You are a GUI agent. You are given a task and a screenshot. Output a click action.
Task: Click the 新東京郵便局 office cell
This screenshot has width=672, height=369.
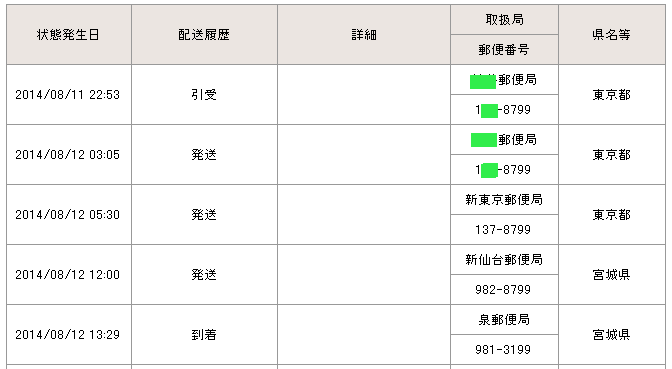tap(504, 200)
